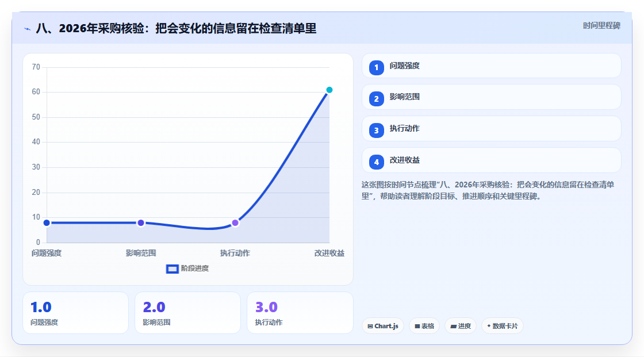Click the y-axis value 40

tap(36, 142)
